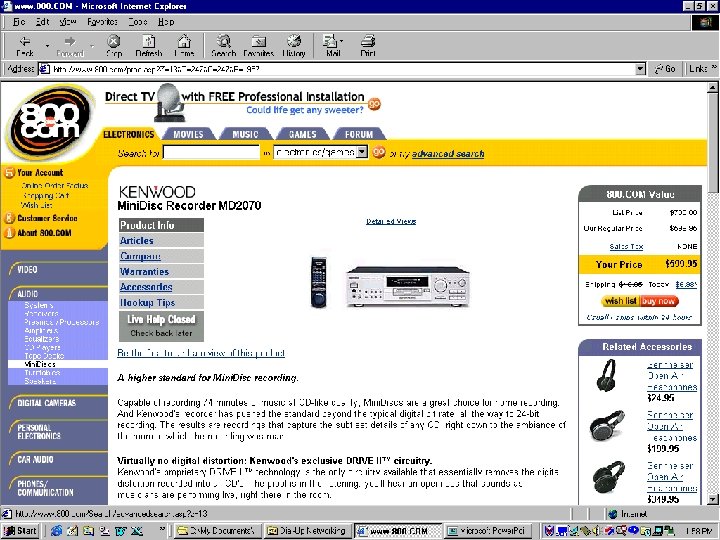This screenshot has width=720, height=540.
Task: Click the wish list button
Action: [x=621, y=301]
